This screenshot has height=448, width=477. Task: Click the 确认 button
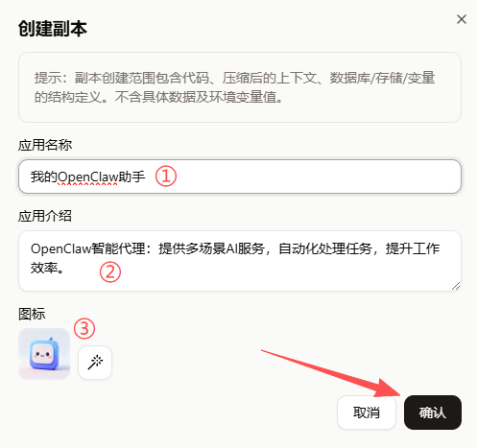coord(433,413)
